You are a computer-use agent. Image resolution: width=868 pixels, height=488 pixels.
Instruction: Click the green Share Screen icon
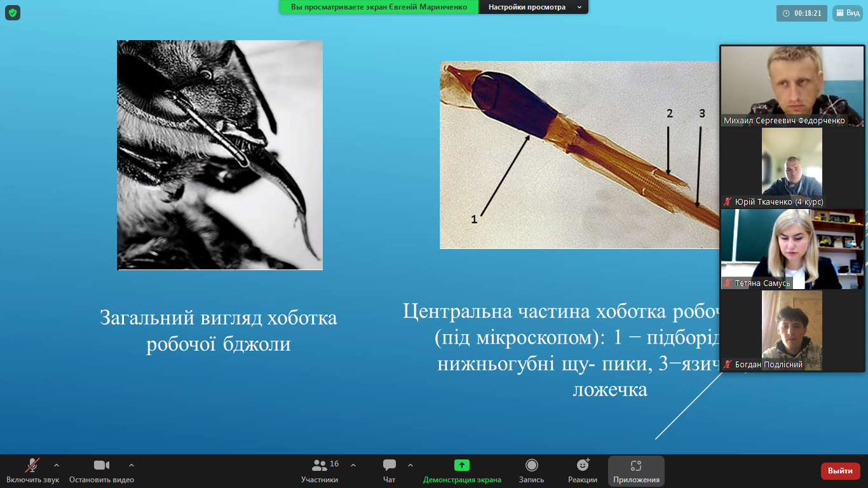coord(462,466)
